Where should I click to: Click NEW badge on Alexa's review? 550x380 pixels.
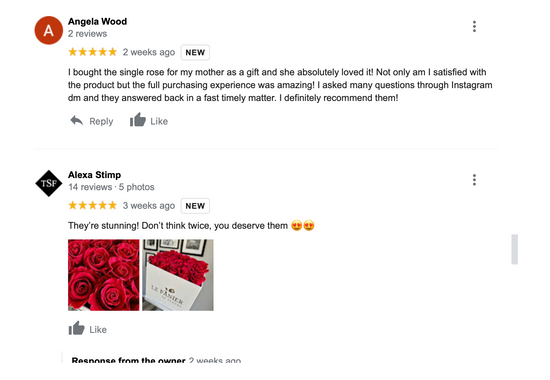click(195, 206)
